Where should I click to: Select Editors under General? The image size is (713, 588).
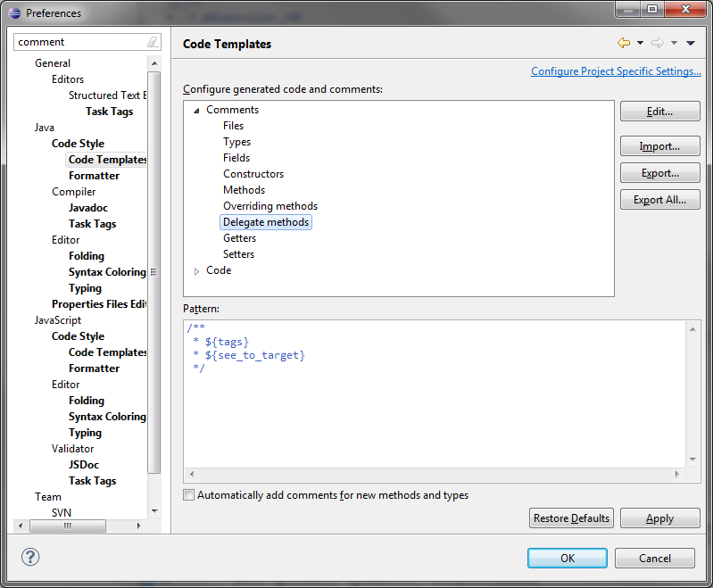68,79
